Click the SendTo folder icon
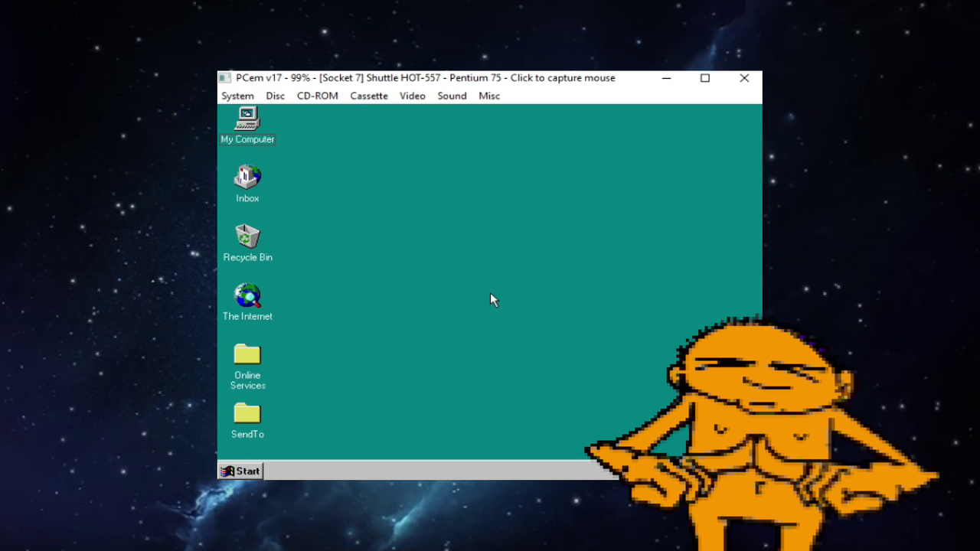Screen dimensions: 980x551 (247, 414)
